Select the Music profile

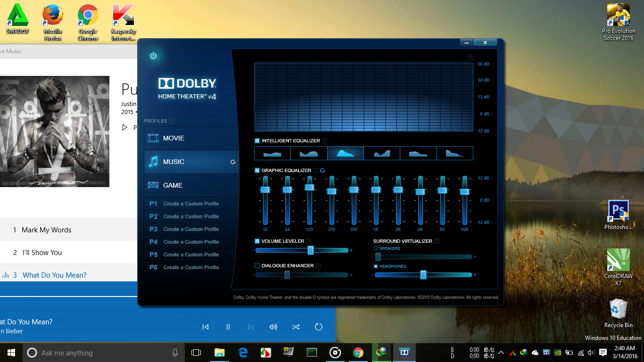pyautogui.click(x=191, y=162)
